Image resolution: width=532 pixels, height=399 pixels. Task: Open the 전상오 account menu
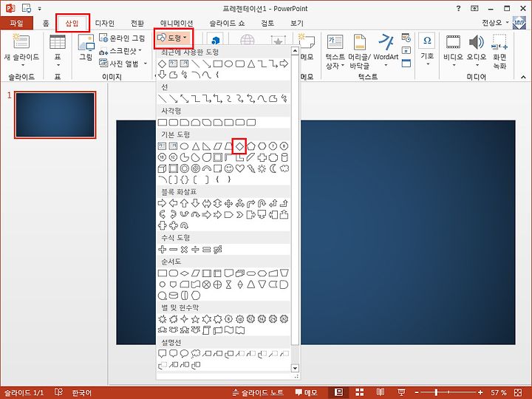coord(495,23)
